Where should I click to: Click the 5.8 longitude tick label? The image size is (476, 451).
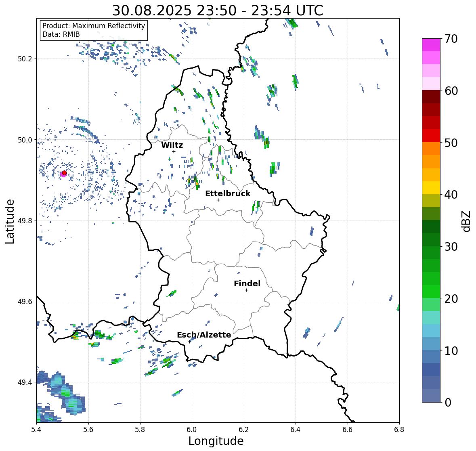[x=140, y=430]
